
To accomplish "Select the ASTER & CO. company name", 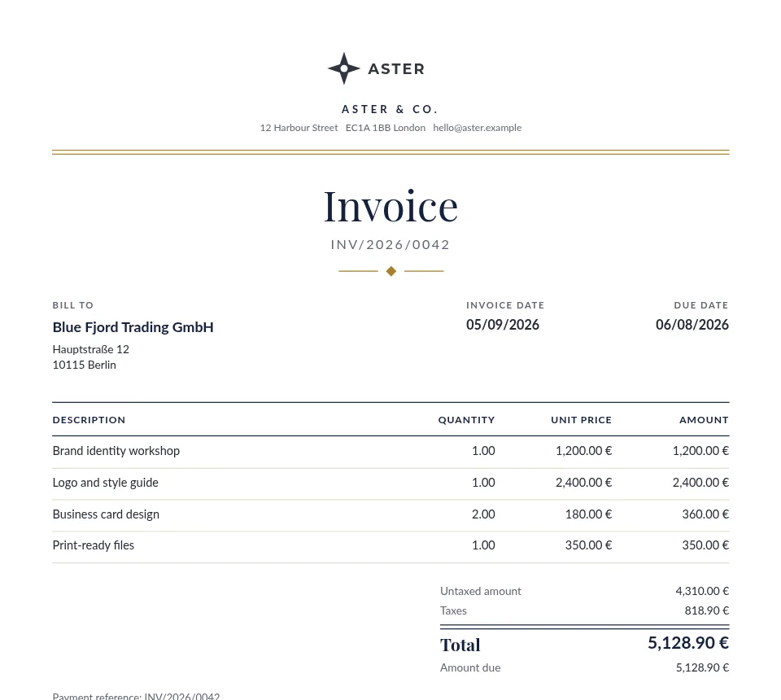I will (x=390, y=109).
